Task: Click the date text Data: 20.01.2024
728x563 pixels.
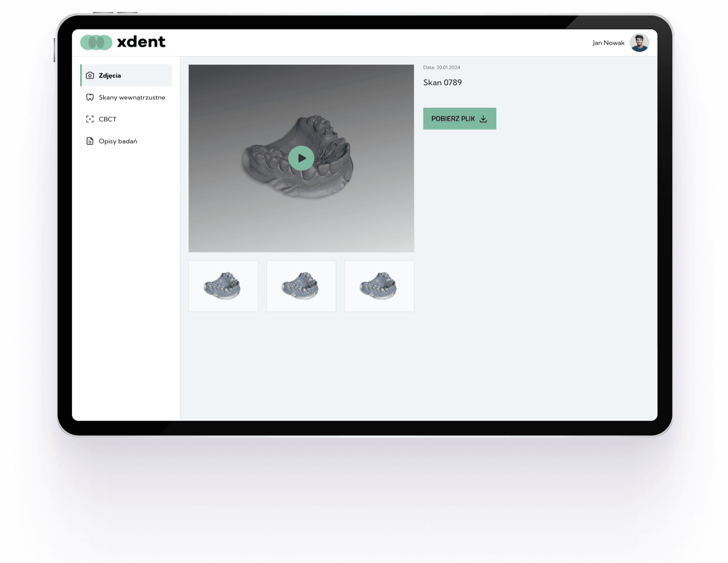Action: 442,68
